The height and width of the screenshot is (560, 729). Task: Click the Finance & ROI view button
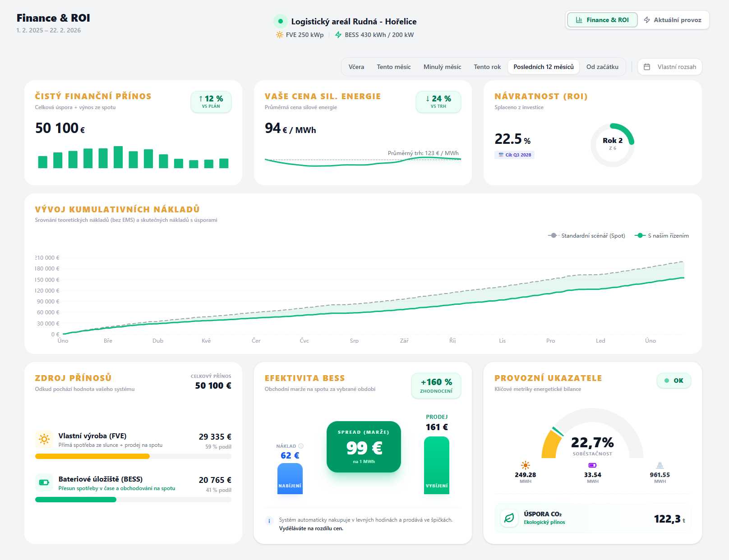point(602,20)
